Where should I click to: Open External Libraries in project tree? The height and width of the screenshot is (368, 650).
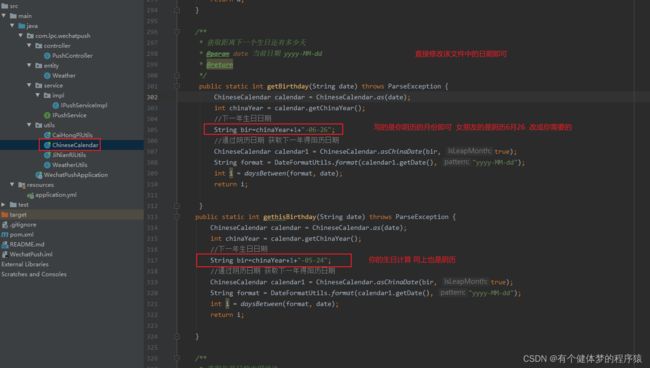(25, 264)
